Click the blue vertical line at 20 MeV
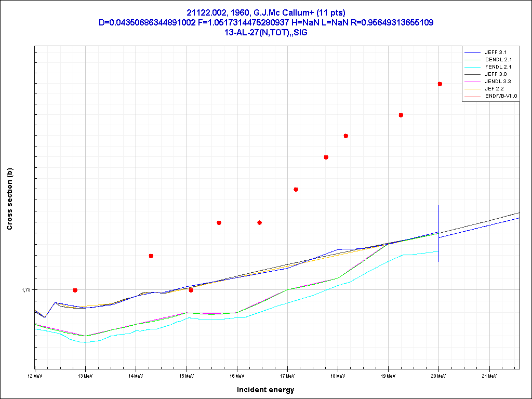 (x=439, y=218)
